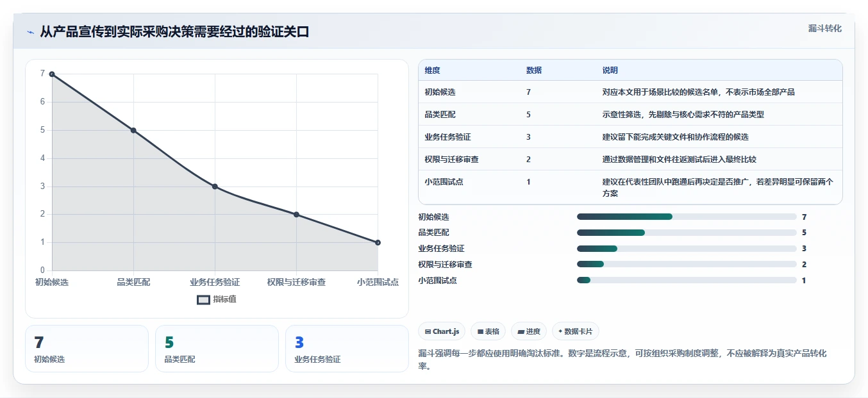Image resolution: width=868 pixels, height=398 pixels.
Task: Open the data card showing 7 初始候选
Action: (87, 349)
